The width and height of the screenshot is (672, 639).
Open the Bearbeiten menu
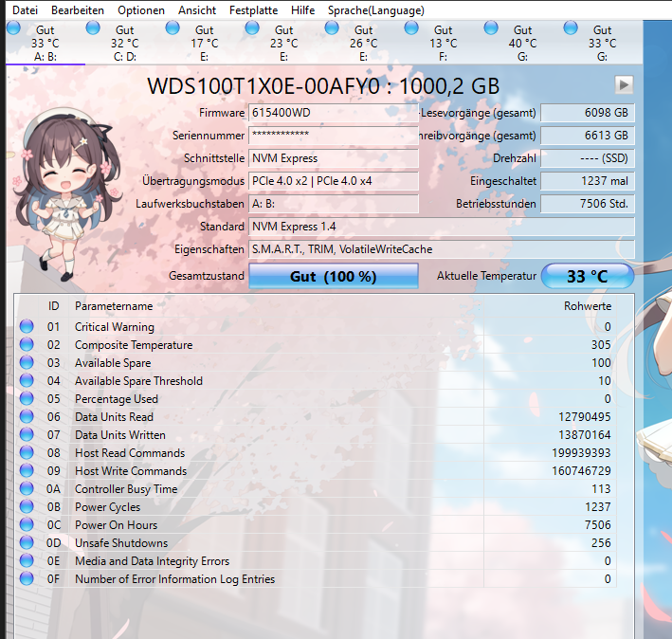click(78, 9)
